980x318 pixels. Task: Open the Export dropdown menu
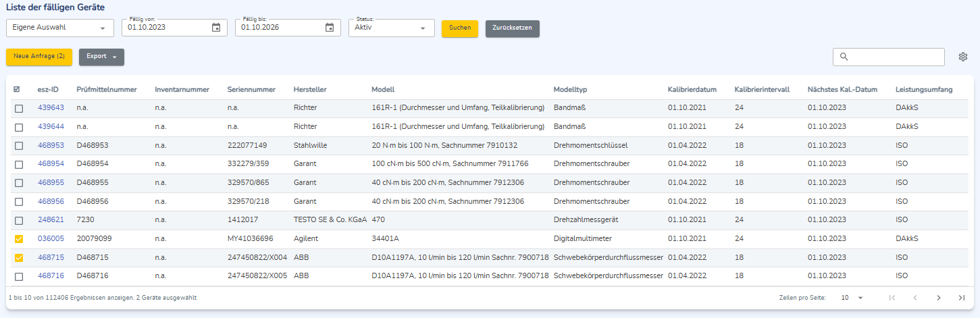pos(101,57)
